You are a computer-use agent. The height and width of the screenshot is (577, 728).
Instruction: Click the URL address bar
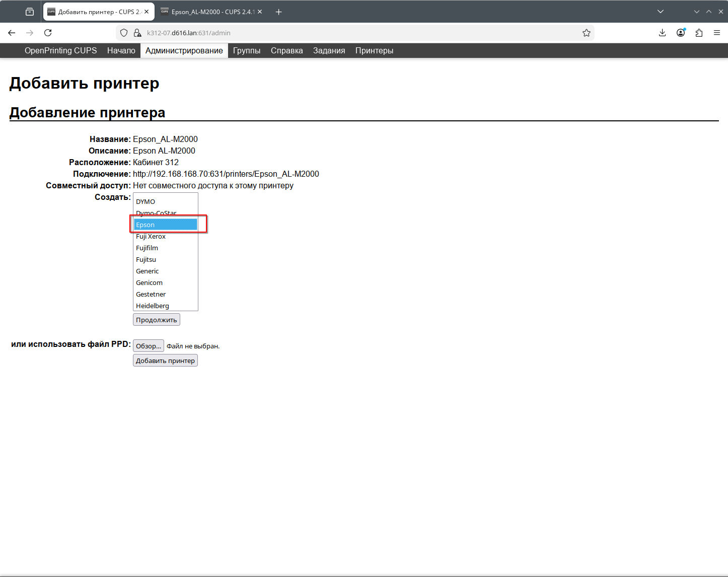coord(352,33)
